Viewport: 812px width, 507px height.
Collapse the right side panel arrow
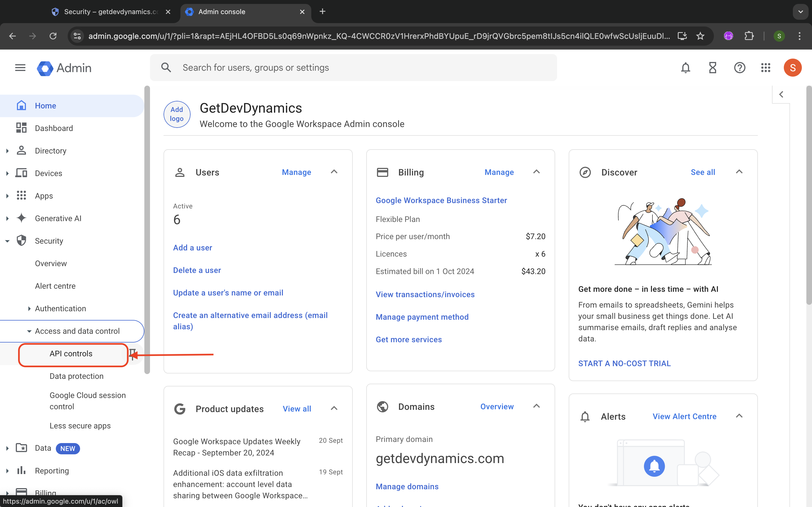click(x=781, y=95)
